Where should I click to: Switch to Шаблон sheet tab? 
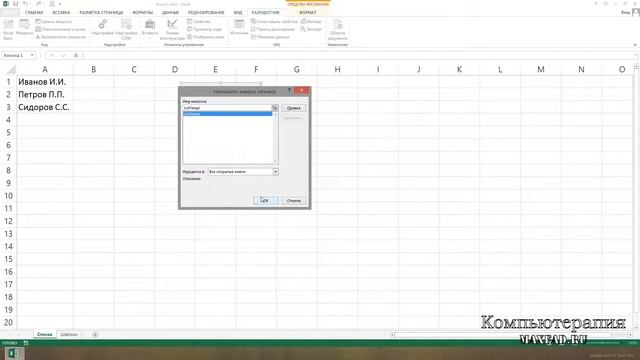[69, 334]
